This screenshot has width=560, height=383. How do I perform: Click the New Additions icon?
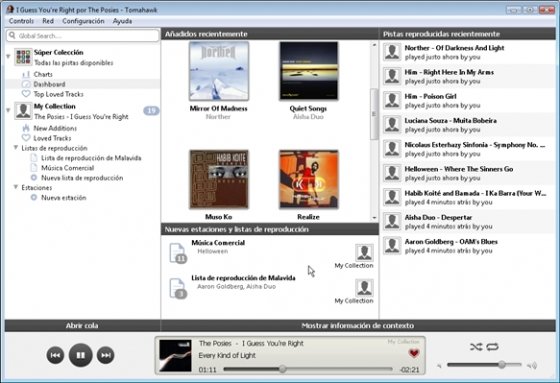pyautogui.click(x=26, y=128)
